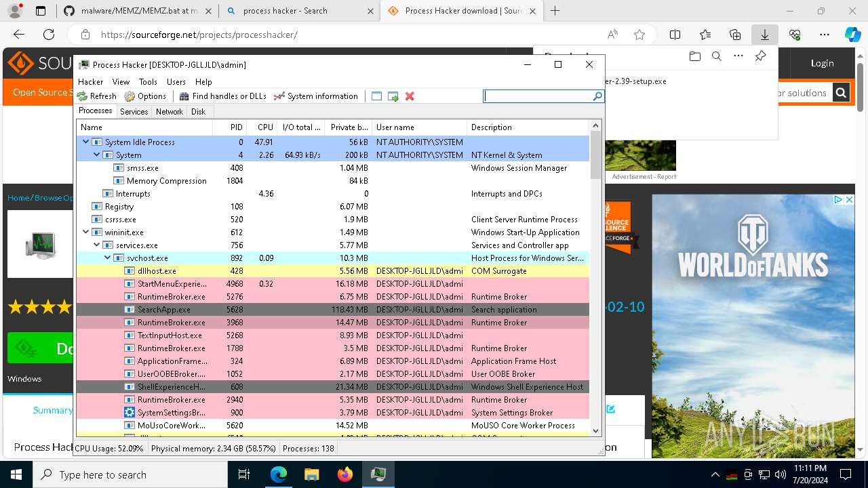Click the red X kill window icon
Image resolution: width=868 pixels, height=488 pixels.
(x=410, y=96)
